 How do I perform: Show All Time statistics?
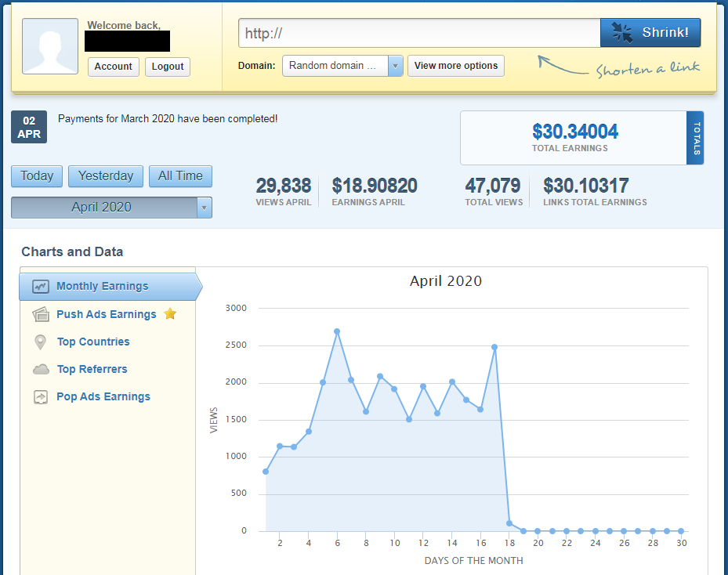(x=180, y=176)
